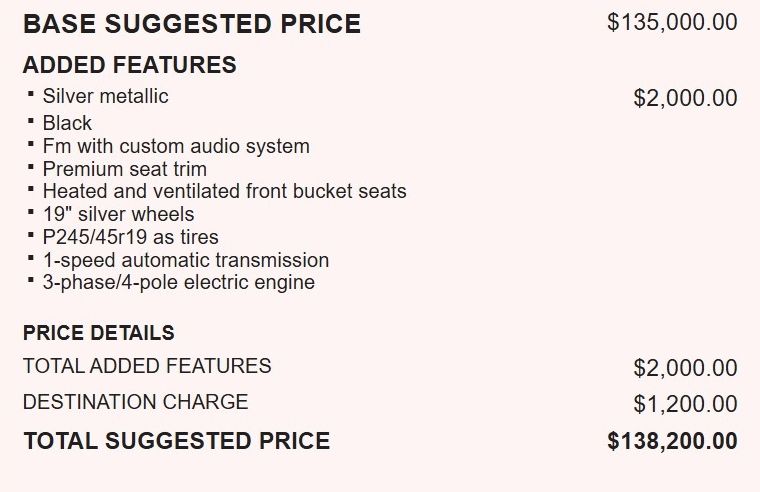Click the $2,000.00 Silver metallic price
The width and height of the screenshot is (760, 492).
coord(685,98)
